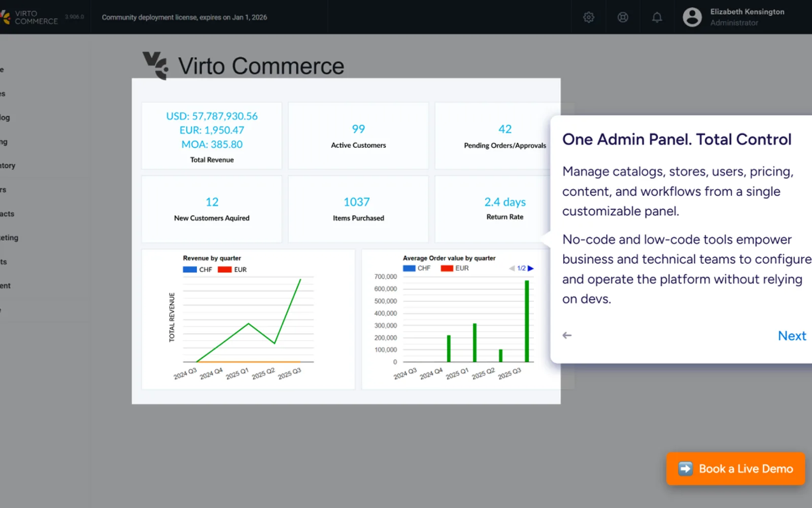Go back using the tour's left arrow
Viewport: 812px width, 508px height.
[567, 335]
